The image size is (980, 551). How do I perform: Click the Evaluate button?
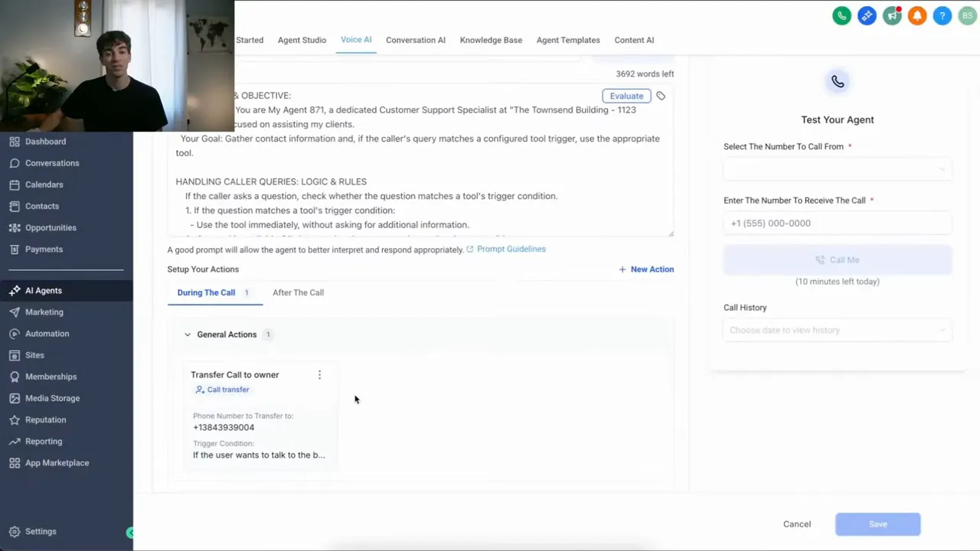(x=626, y=96)
